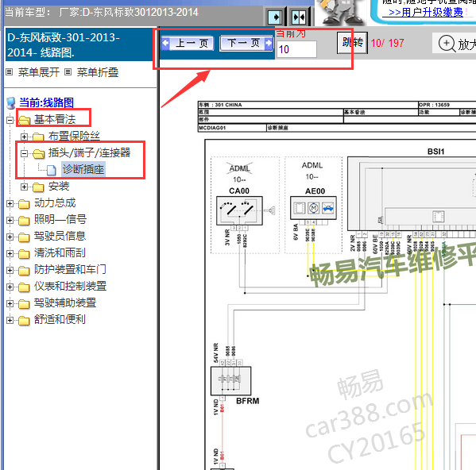Click the single right-arrow icon in the top bar

point(275,17)
